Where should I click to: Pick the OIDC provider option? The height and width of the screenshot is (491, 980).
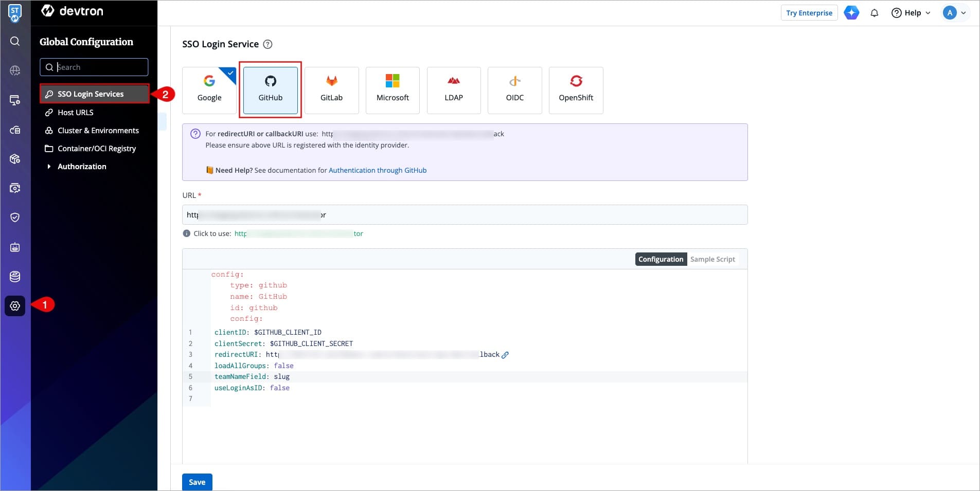514,90
